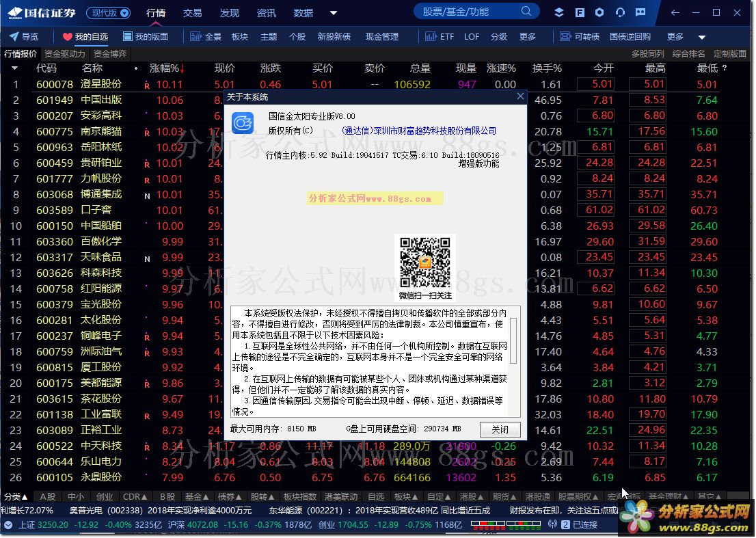This screenshot has height=538, width=756.
Task: Click 综合排名 ranking link
Action: (688, 54)
